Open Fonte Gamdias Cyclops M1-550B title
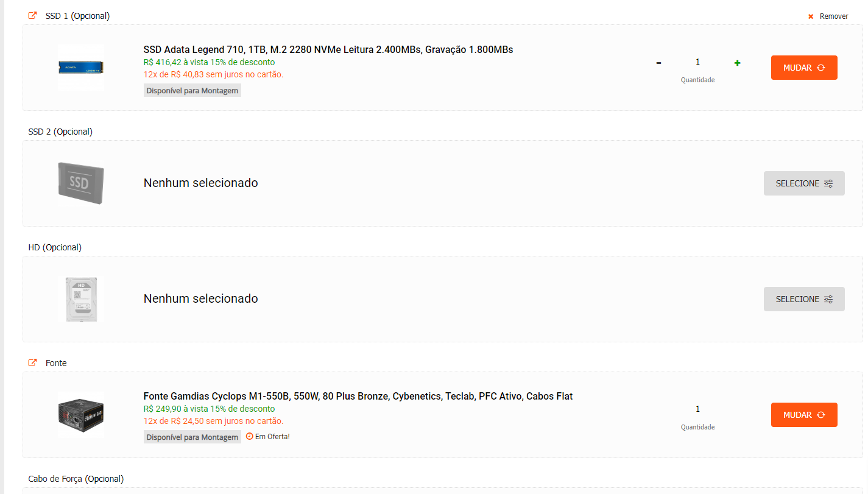This screenshot has width=868, height=494. [358, 396]
